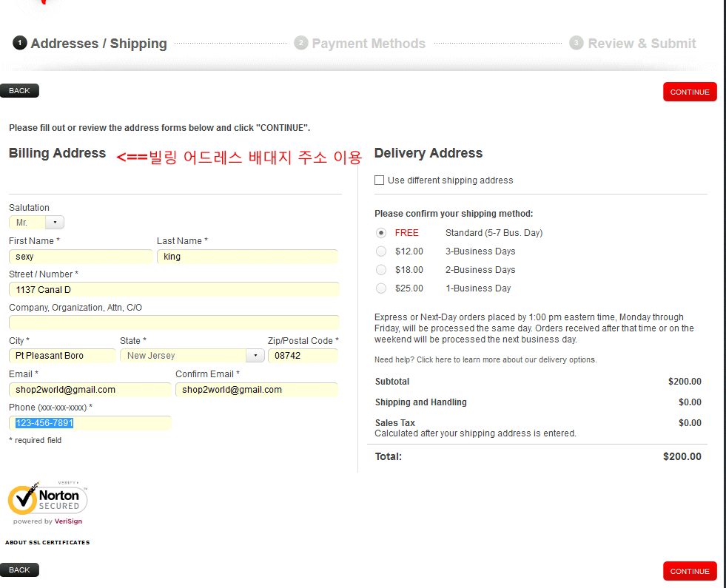This screenshot has height=588, width=726.
Task: Click into the First Name field
Action: pos(81,257)
